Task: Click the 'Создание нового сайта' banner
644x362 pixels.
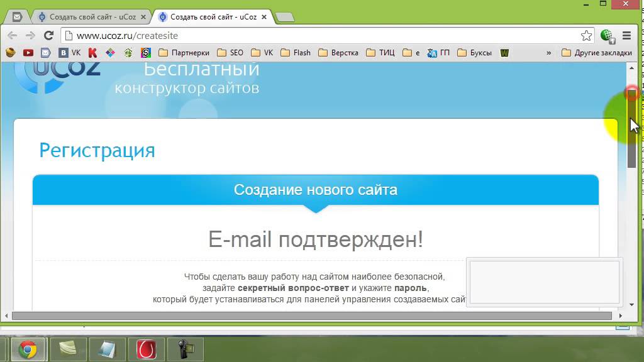Action: coord(316,190)
